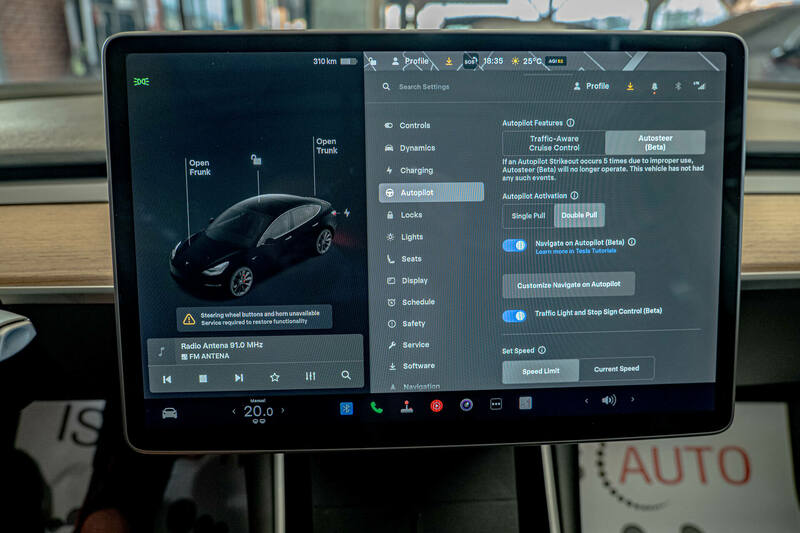Set speed option to Current Speed
800x533 pixels.
(x=616, y=369)
